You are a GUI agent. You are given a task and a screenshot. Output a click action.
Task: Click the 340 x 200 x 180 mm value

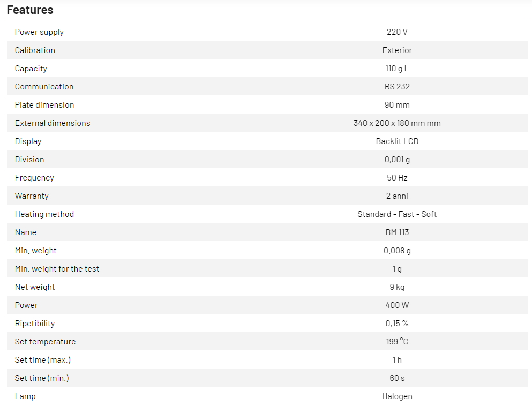(397, 123)
